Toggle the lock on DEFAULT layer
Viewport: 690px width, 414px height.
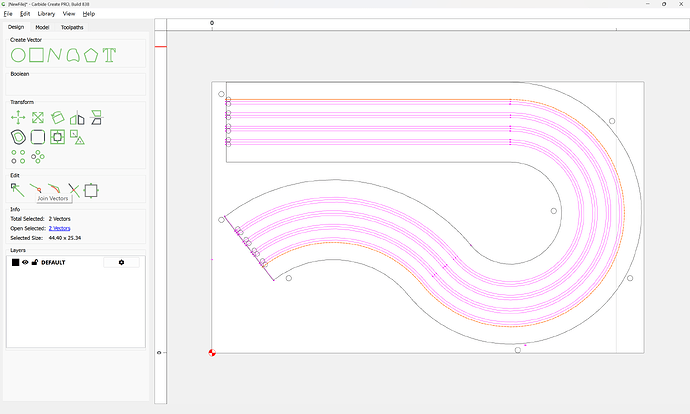[x=35, y=262]
